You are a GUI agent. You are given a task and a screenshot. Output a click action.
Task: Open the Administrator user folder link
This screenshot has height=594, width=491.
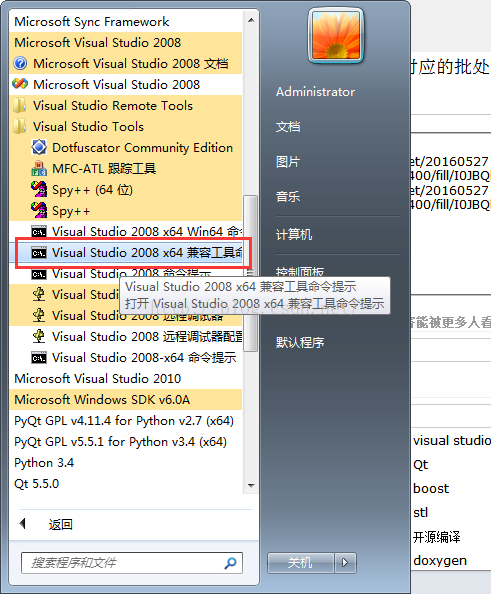[x=316, y=92]
